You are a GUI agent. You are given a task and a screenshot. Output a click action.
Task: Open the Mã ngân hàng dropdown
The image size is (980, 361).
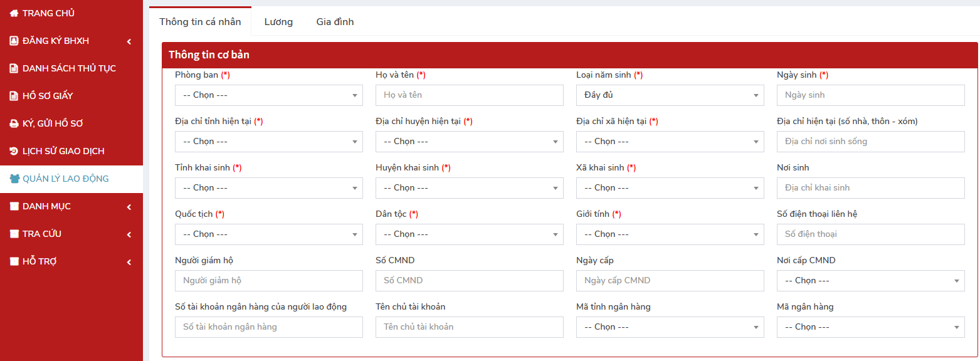point(870,327)
